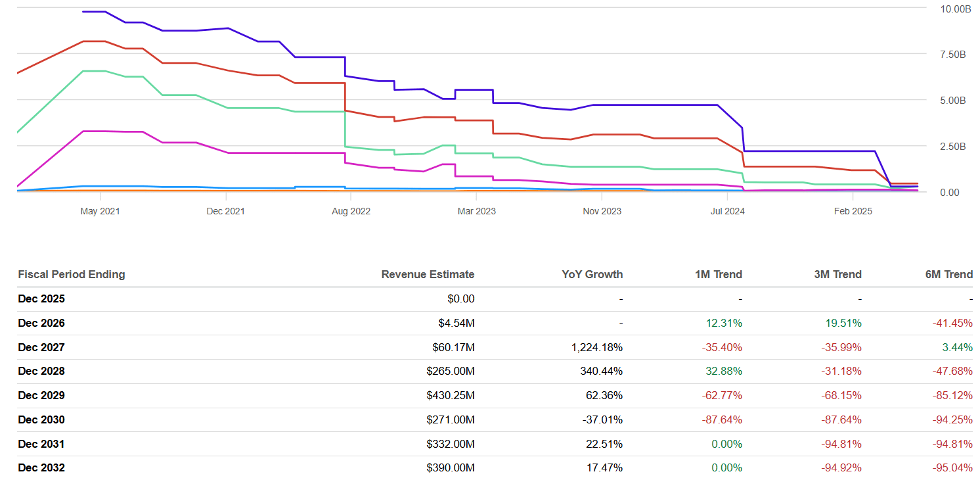Click the Feb 2025 axis label

pyautogui.click(x=853, y=211)
